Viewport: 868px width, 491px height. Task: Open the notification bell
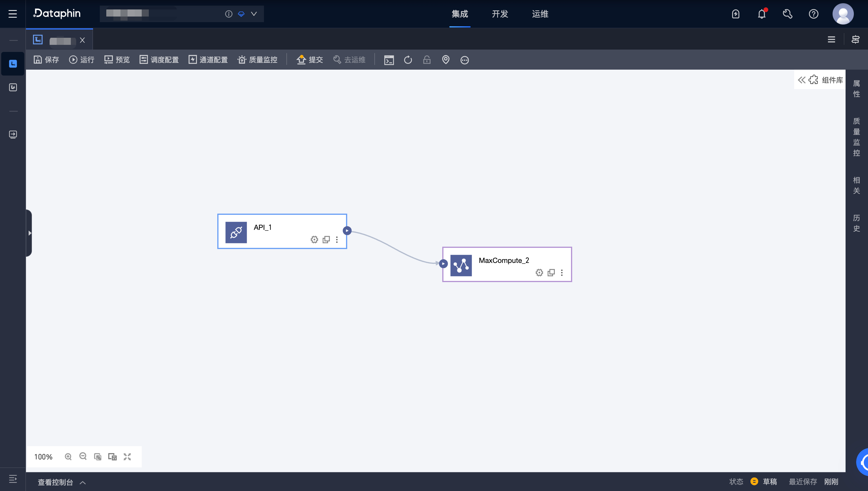[x=761, y=14]
